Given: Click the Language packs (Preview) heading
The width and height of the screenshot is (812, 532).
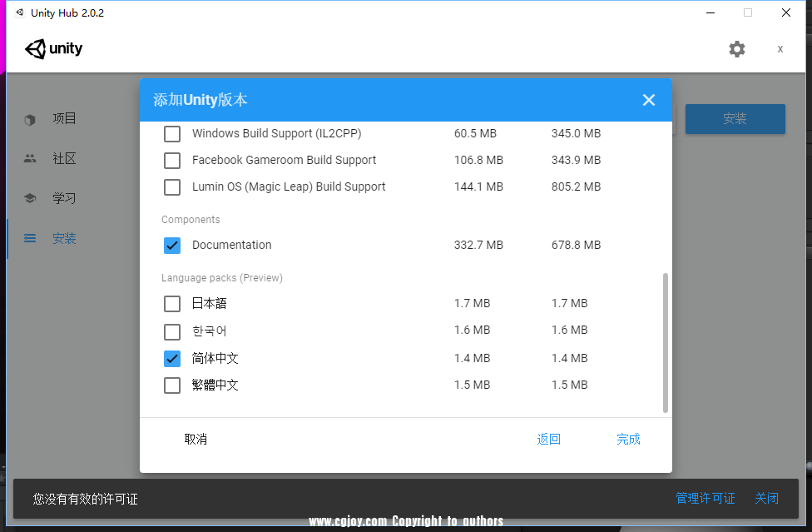Looking at the screenshot, I should (221, 278).
